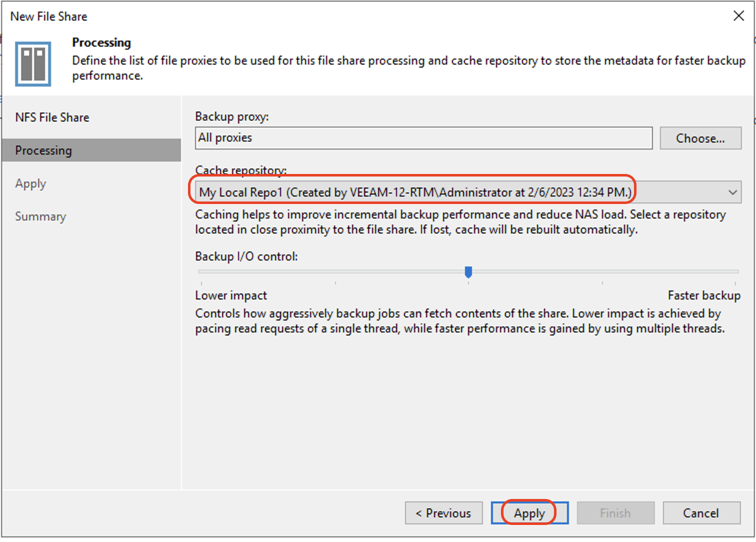
Task: Open the NFS File Share step
Action: coord(52,117)
